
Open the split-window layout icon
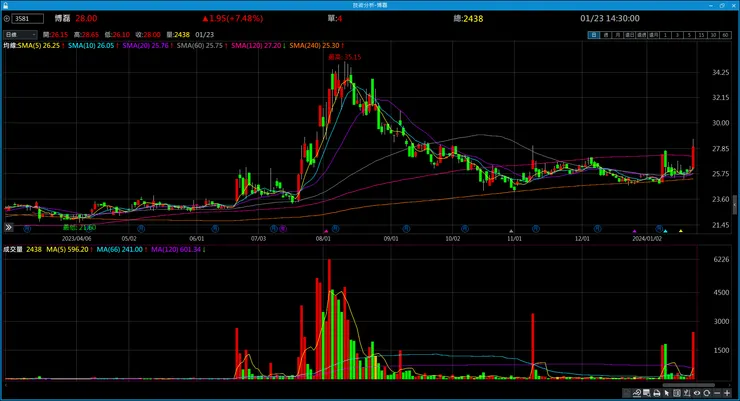(x=677, y=393)
